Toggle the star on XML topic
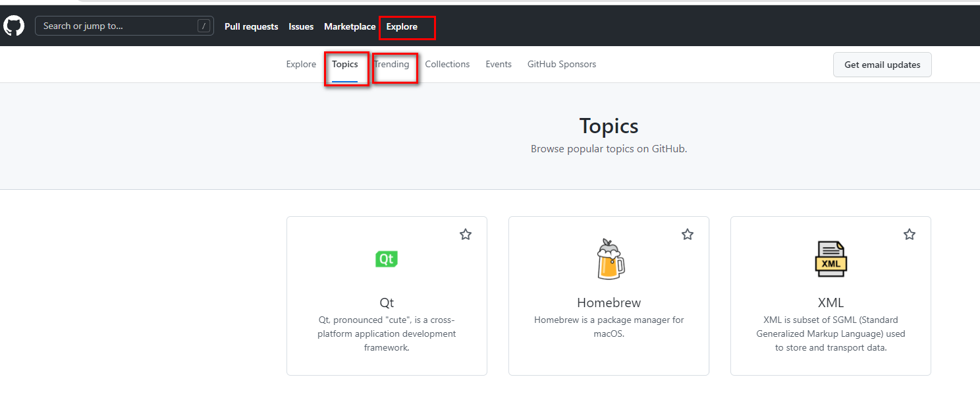The width and height of the screenshot is (980, 406). click(910, 234)
